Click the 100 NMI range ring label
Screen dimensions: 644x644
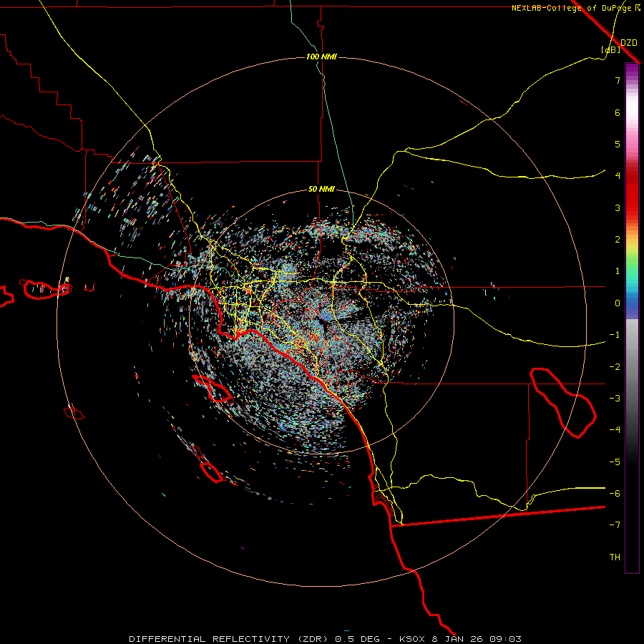tap(321, 57)
